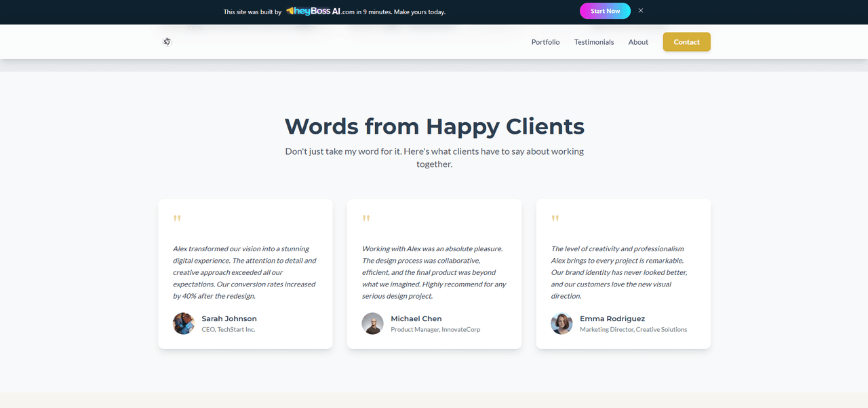Image resolution: width=868 pixels, height=408 pixels.
Task: Click the Start Now button
Action: point(605,11)
